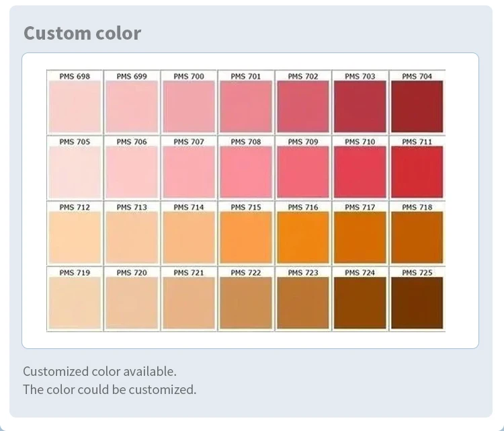
Task: Pick the PMS 719 beige swatch
Action: 75,303
